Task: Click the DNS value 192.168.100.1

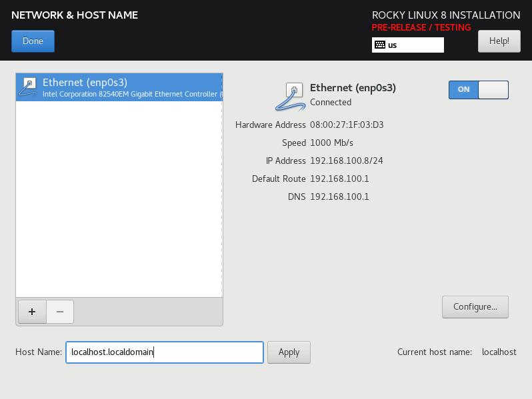Action: click(x=339, y=197)
